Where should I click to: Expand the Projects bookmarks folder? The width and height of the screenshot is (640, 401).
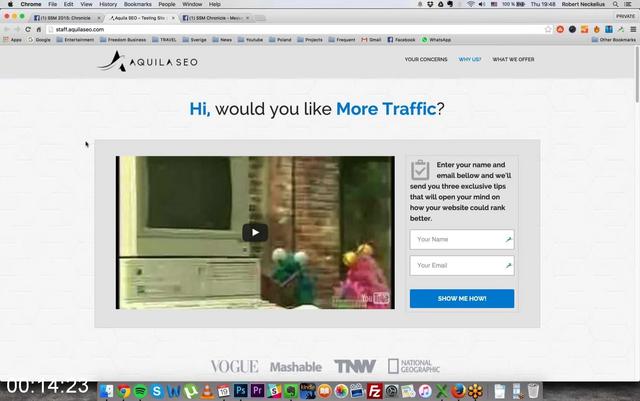[310, 40]
